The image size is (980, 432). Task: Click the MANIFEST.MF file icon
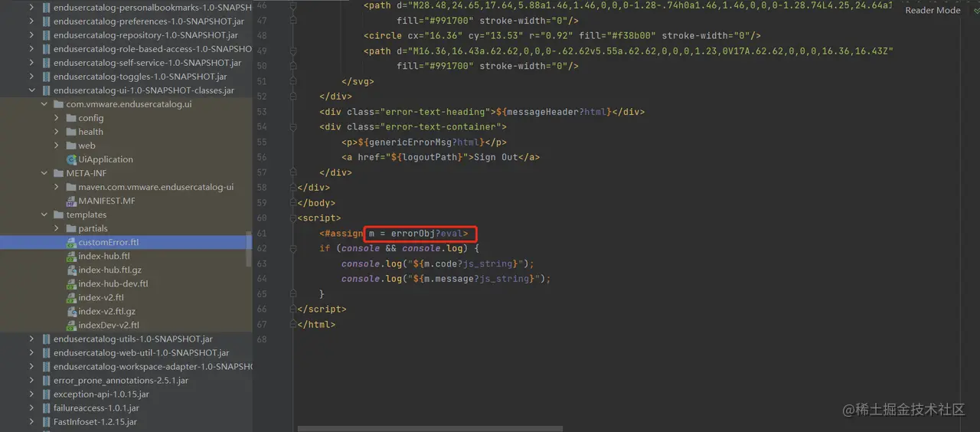click(72, 201)
